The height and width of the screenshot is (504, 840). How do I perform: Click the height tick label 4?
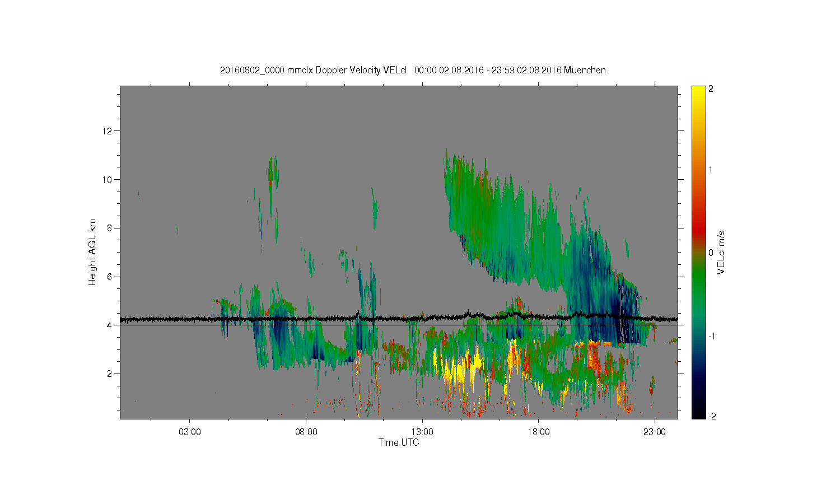(110, 325)
